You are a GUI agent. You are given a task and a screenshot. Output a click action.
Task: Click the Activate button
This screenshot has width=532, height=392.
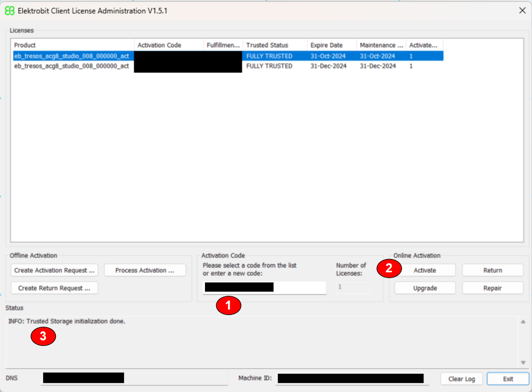pyautogui.click(x=425, y=270)
